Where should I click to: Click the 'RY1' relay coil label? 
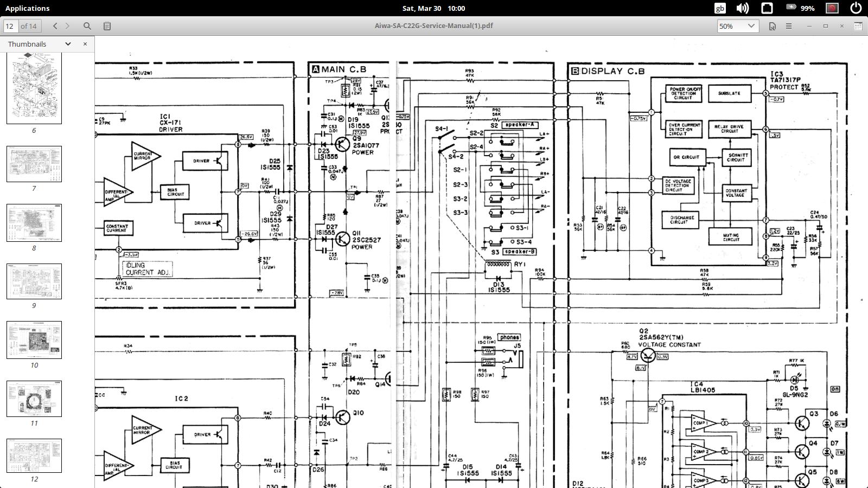(520, 265)
